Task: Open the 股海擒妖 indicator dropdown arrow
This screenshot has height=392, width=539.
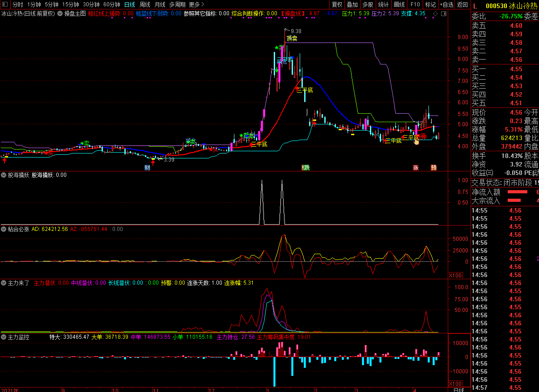Action: click(4, 175)
